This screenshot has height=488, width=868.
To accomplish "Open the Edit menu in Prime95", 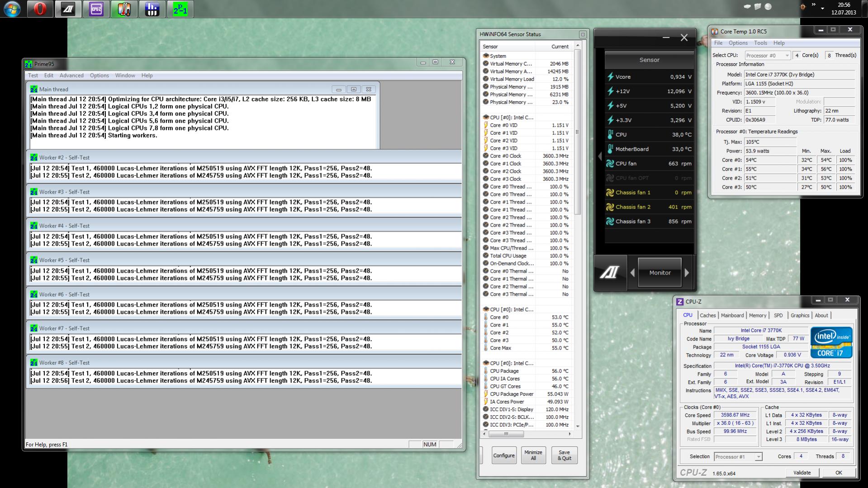I will (x=49, y=76).
